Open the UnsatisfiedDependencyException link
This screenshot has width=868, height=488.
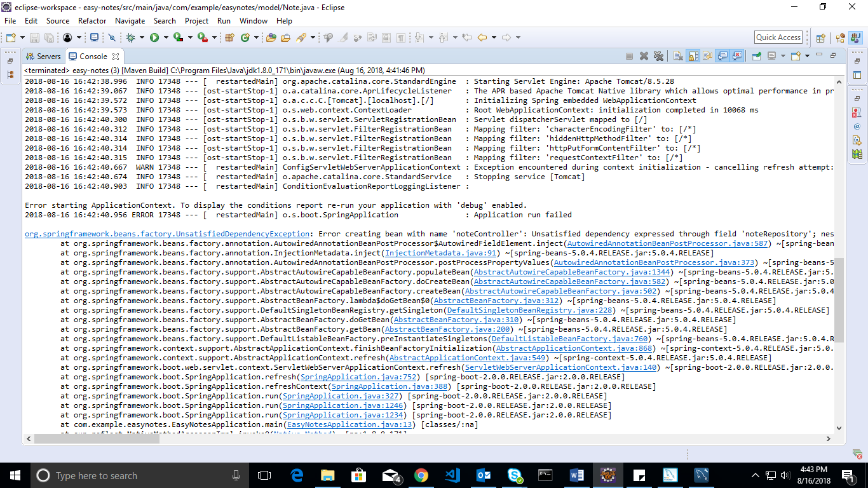pos(167,234)
